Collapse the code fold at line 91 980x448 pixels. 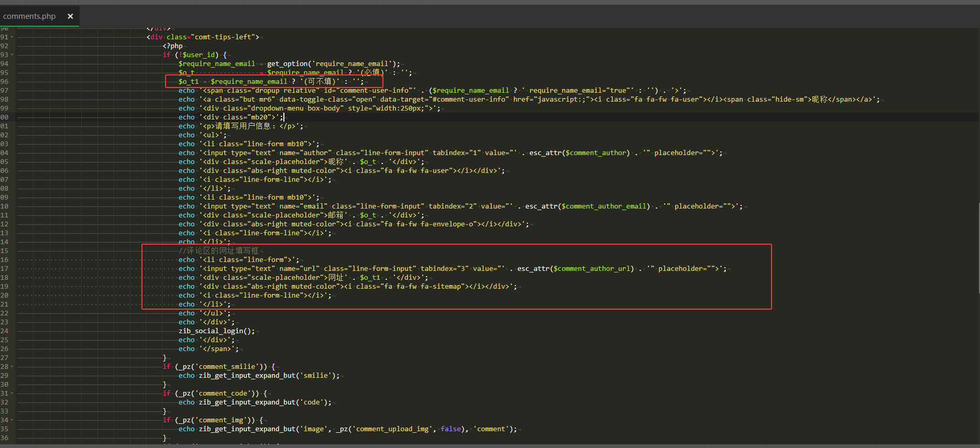[12, 37]
